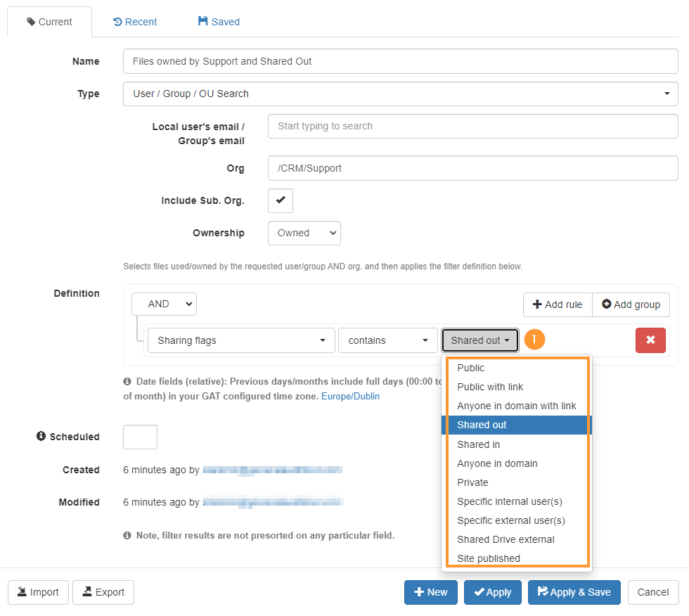Choose the Private sharing flag
This screenshot has height=616, width=689.
pos(517,482)
